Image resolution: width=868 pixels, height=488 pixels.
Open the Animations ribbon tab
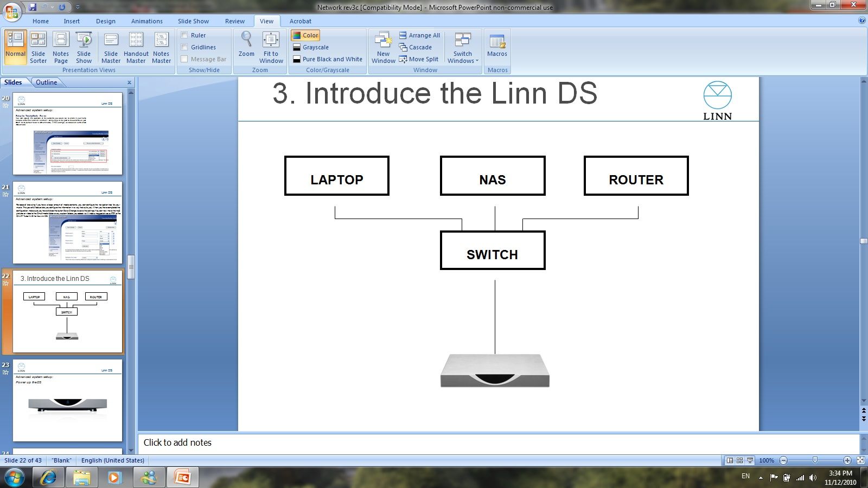click(147, 21)
